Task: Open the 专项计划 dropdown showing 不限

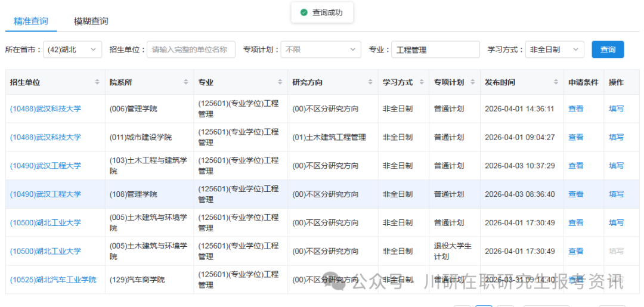Action: (321, 49)
